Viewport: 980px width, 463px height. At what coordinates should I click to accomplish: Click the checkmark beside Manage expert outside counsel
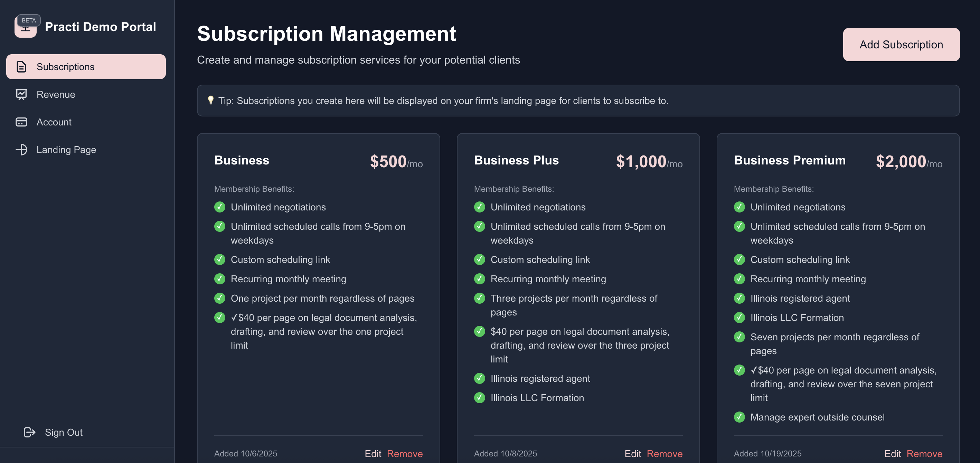click(x=739, y=417)
